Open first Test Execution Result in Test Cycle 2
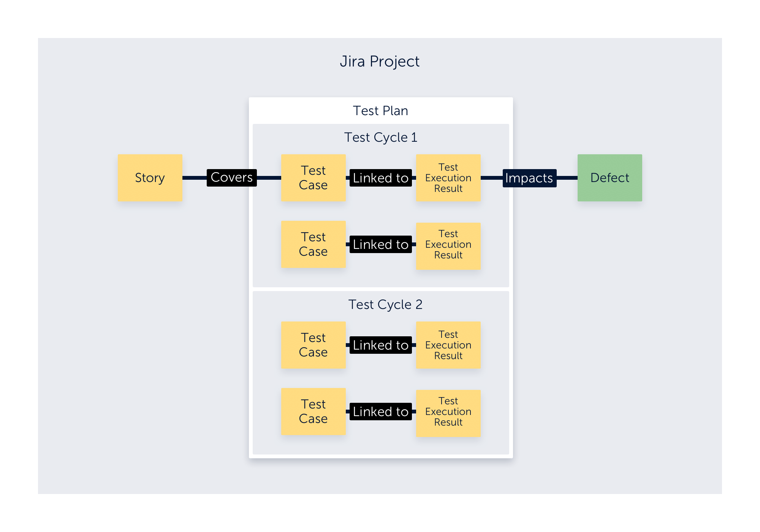The image size is (760, 532). pos(448,345)
